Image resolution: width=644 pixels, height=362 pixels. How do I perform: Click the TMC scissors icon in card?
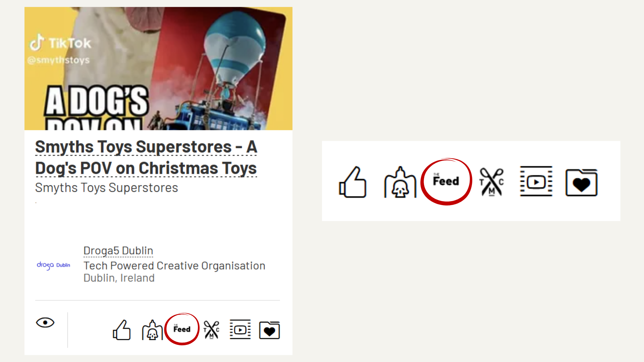(211, 330)
